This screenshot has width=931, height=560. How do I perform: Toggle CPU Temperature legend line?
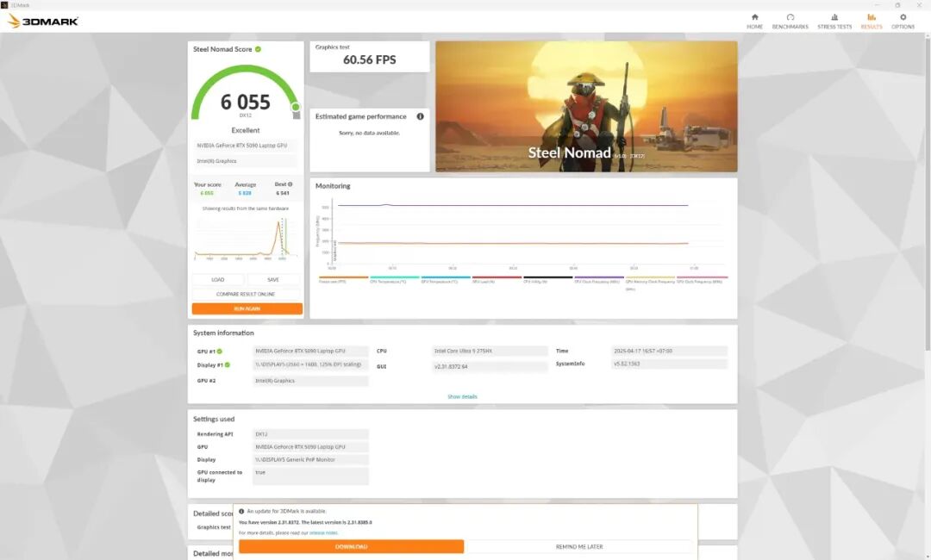tap(394, 279)
